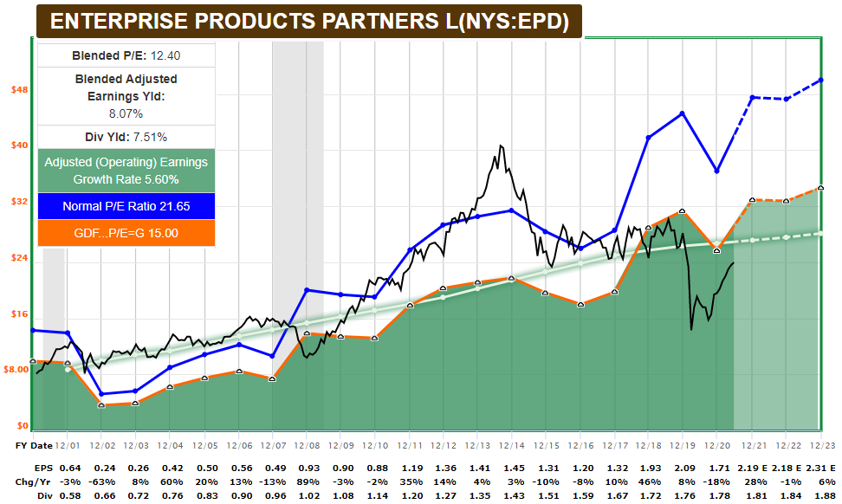The width and height of the screenshot is (842, 504).
Task: Select the orange earnings point at 12/02
Action: pos(101,404)
